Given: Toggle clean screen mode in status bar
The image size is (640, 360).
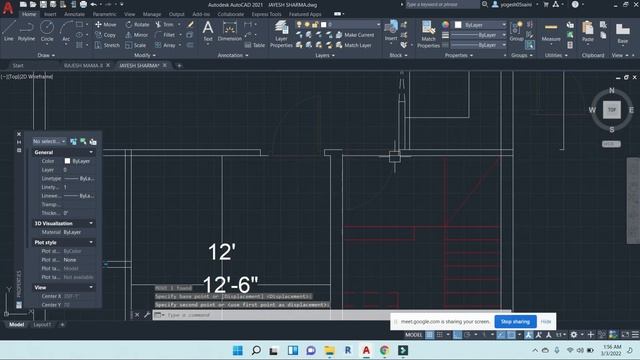Looking at the screenshot, I should coord(625,335).
